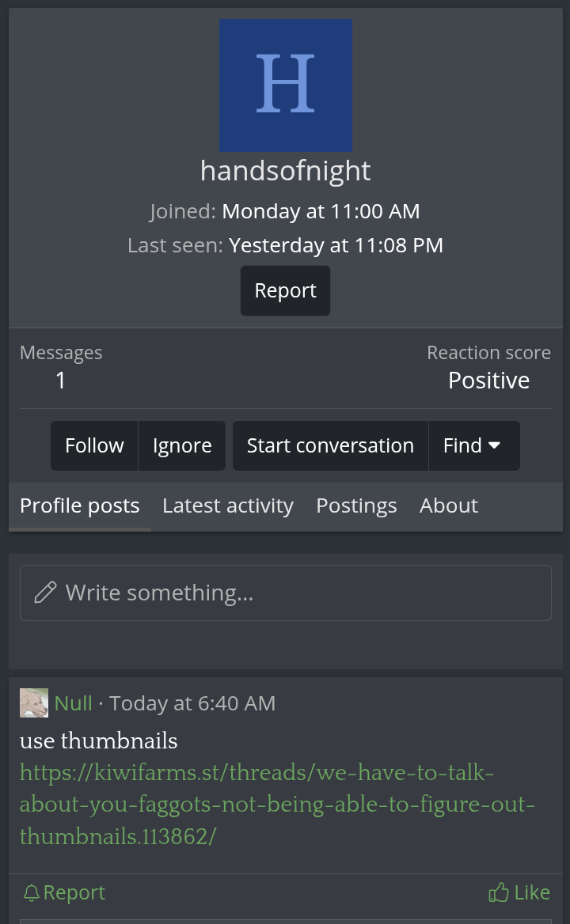Click the Messages count of 1

[x=61, y=381]
